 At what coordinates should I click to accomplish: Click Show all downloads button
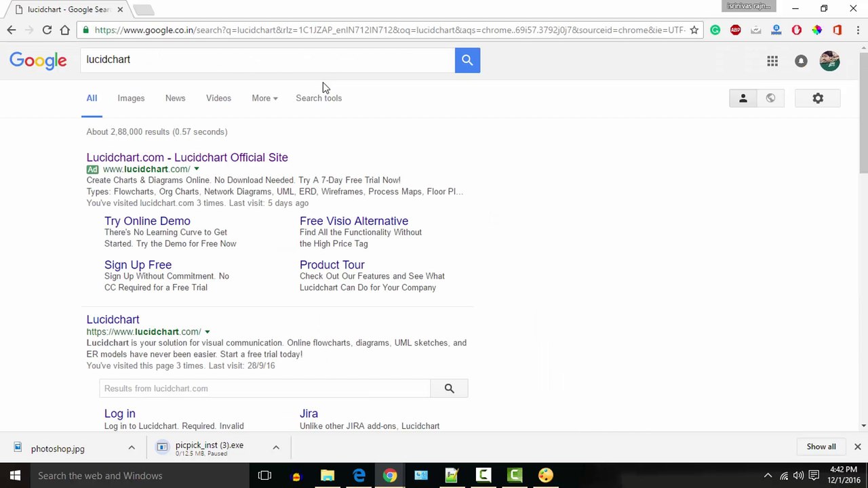821,447
